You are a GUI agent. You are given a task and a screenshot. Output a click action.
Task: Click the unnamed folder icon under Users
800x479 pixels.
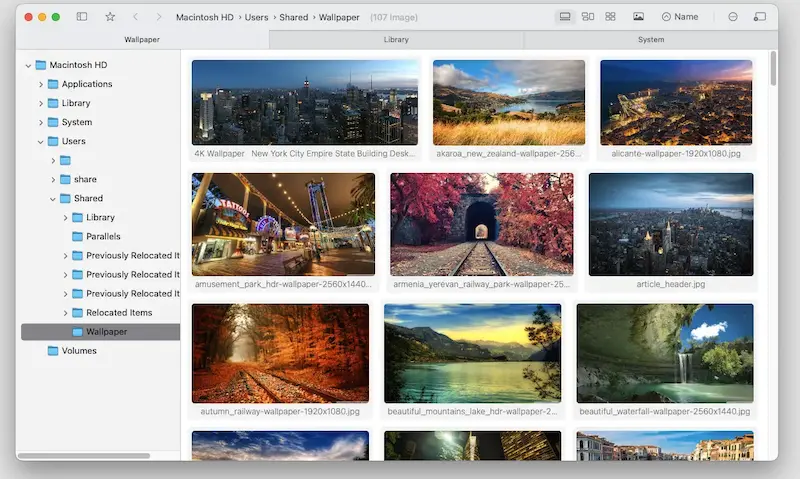tap(65, 160)
